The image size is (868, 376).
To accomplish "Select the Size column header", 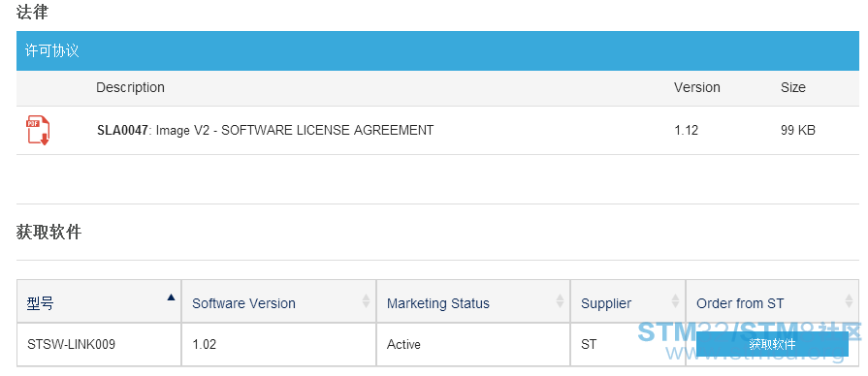I will tap(793, 87).
